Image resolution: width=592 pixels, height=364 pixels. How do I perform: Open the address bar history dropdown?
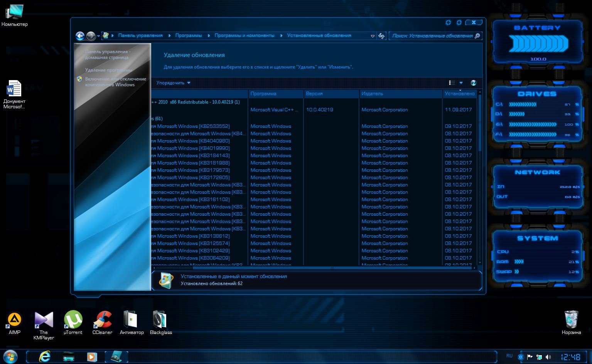pyautogui.click(x=373, y=36)
